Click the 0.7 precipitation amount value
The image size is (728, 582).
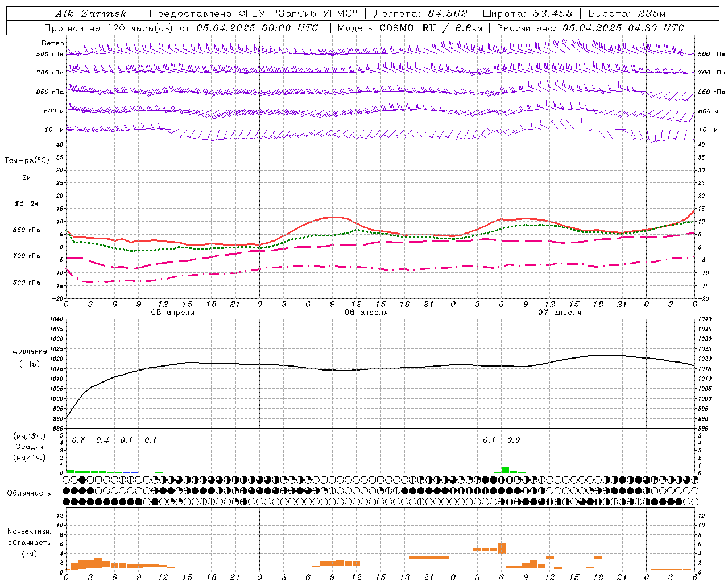(x=78, y=440)
